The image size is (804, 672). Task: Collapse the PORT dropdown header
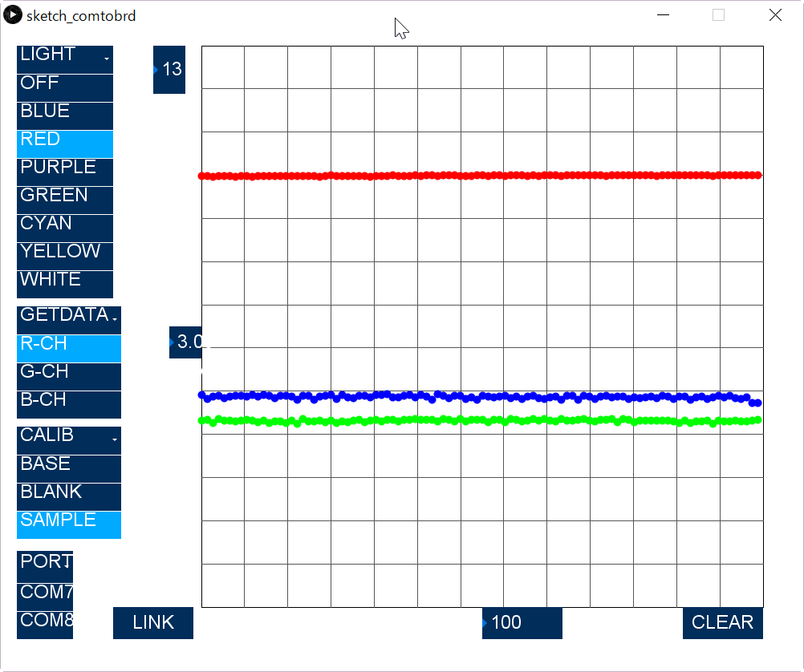(x=45, y=566)
